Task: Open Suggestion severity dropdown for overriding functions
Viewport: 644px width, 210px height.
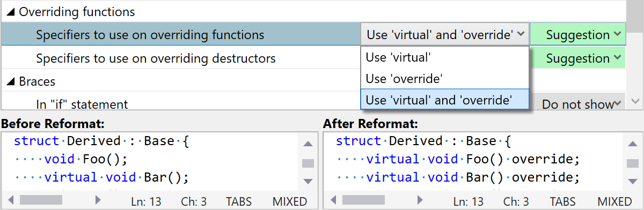Action: (578, 35)
